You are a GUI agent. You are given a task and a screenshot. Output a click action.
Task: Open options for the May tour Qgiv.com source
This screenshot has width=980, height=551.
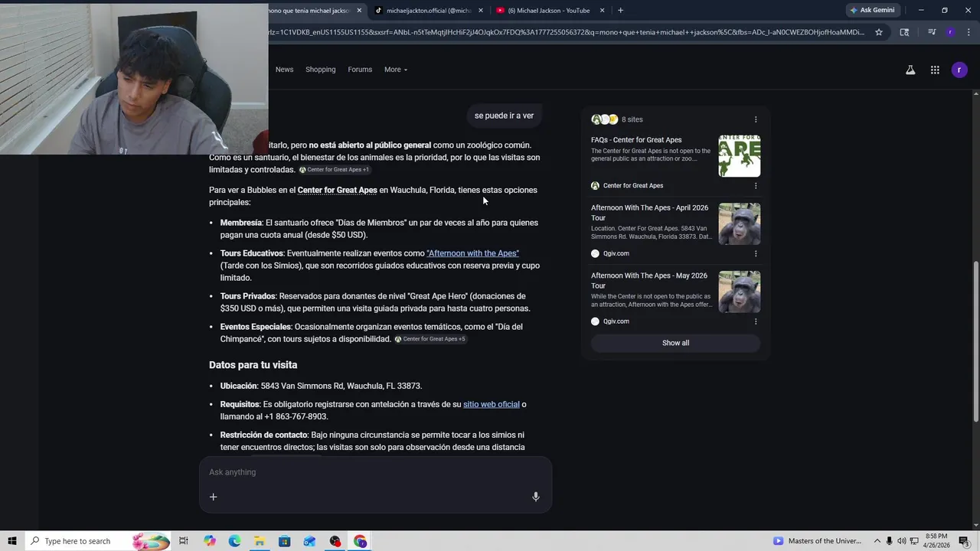(x=756, y=321)
